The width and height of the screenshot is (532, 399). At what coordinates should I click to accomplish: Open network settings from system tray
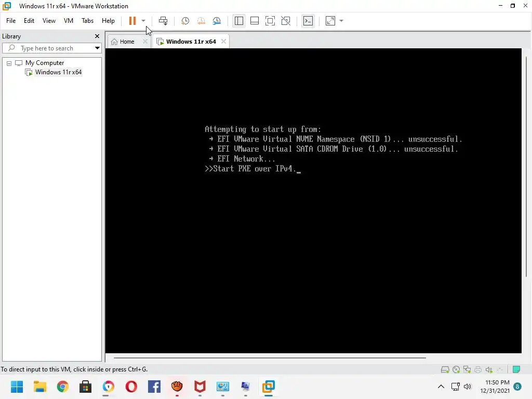(455, 387)
